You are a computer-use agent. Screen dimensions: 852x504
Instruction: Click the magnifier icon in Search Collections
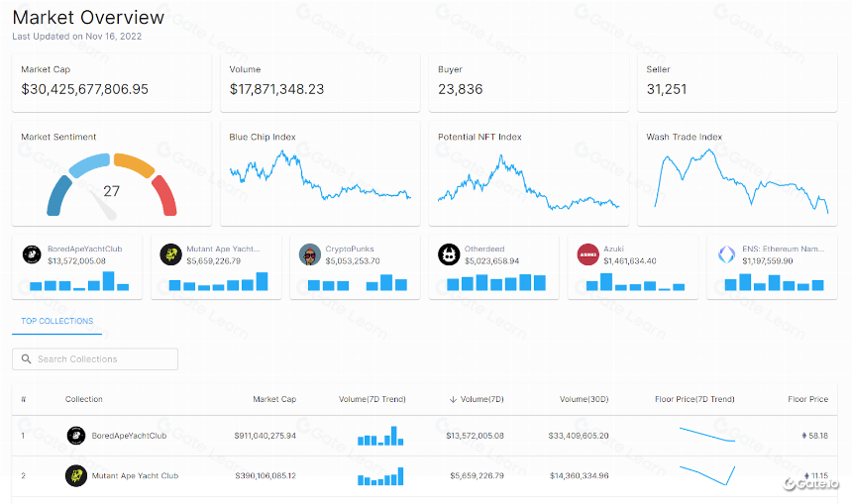tap(26, 359)
